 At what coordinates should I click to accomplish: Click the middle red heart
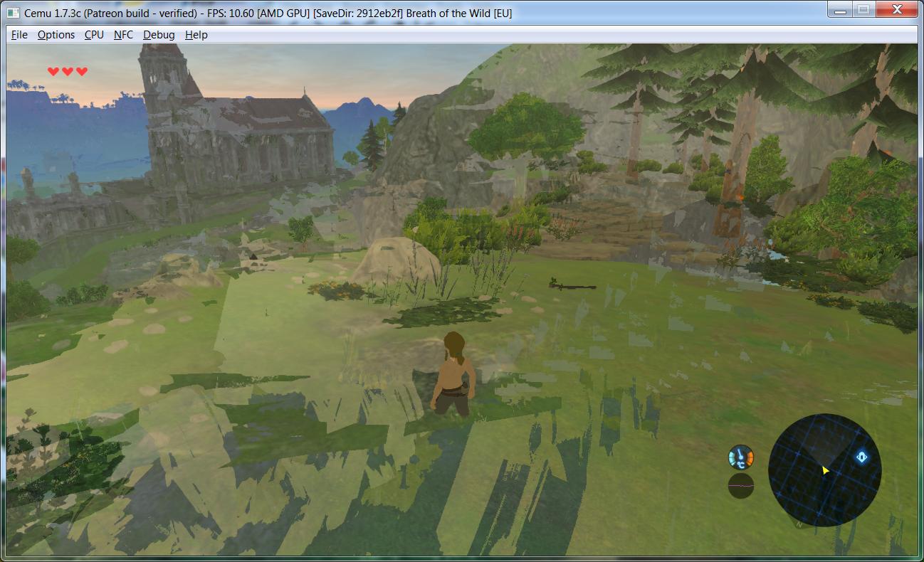coord(68,71)
